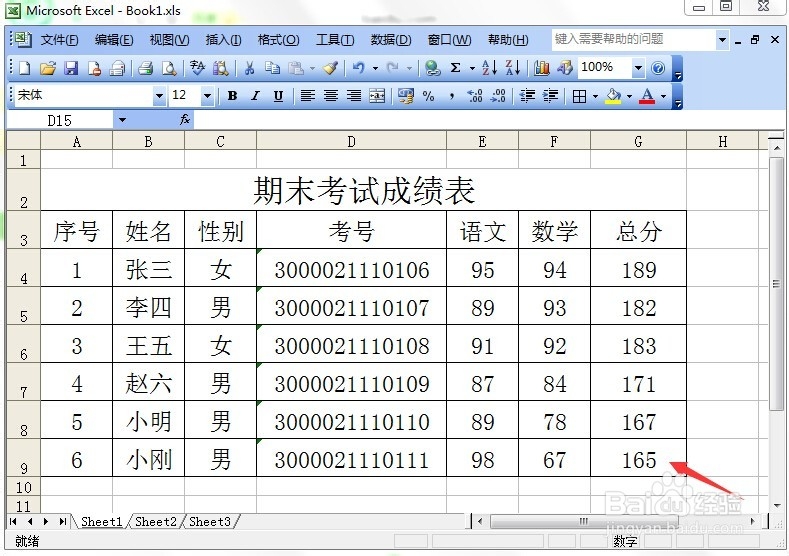Decrease the indent
Viewport: 789px width, 556px height.
tap(527, 96)
